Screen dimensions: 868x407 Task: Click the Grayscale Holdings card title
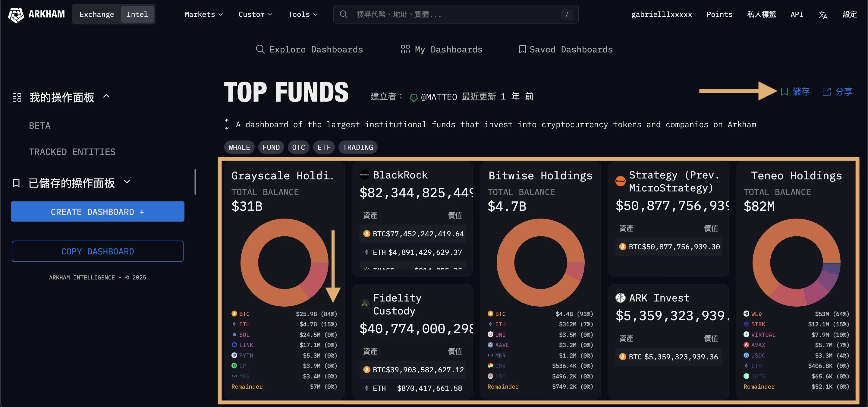pyautogui.click(x=282, y=175)
